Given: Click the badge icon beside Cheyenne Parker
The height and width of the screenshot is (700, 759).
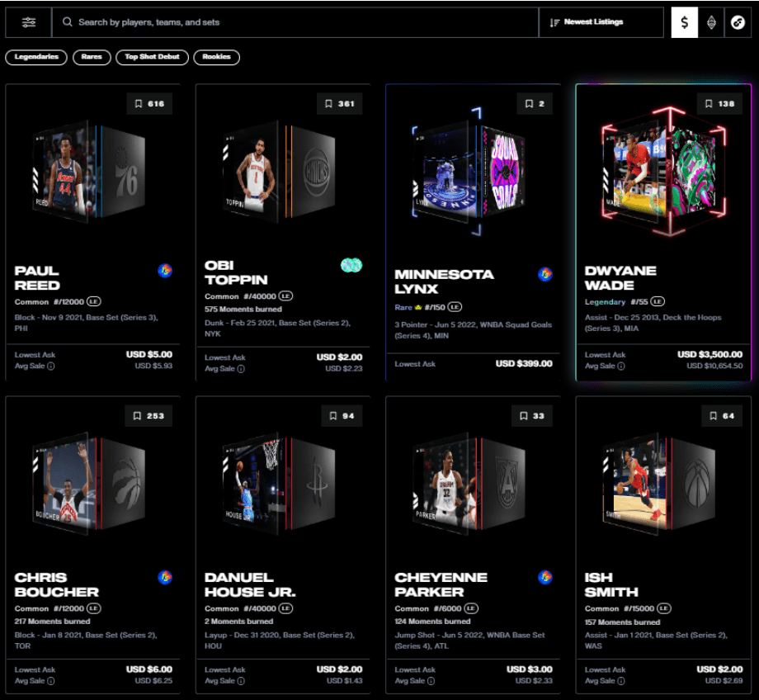Looking at the screenshot, I should pos(545,577).
